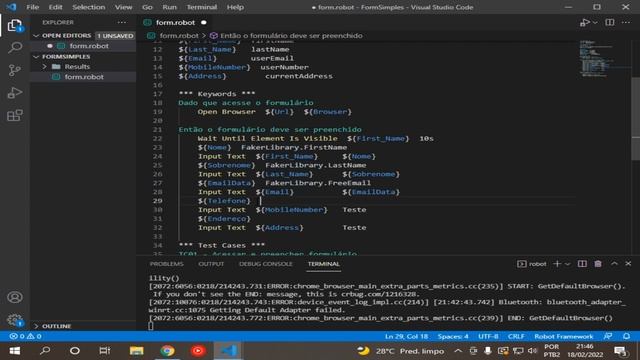Select the robot terminal instance

click(x=531, y=264)
